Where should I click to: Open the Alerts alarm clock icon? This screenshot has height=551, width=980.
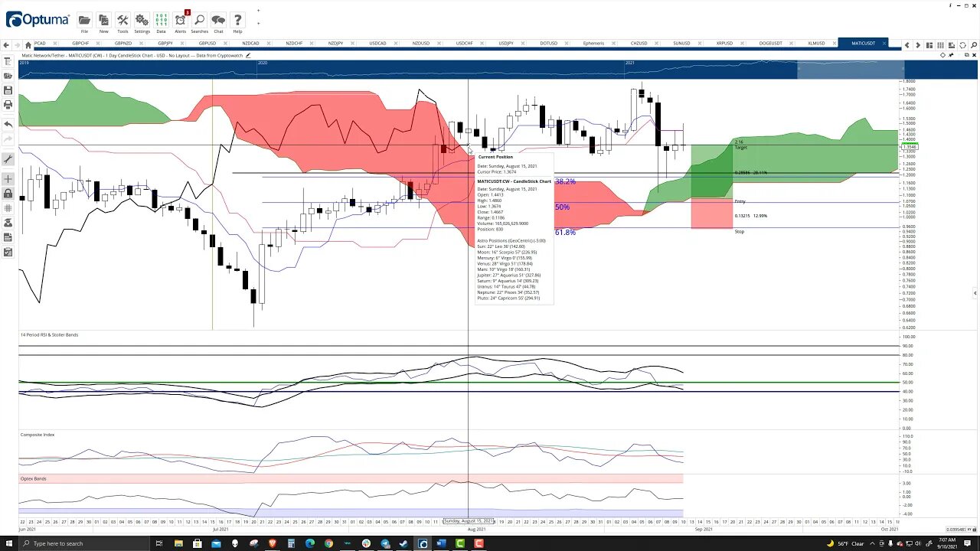(x=180, y=21)
